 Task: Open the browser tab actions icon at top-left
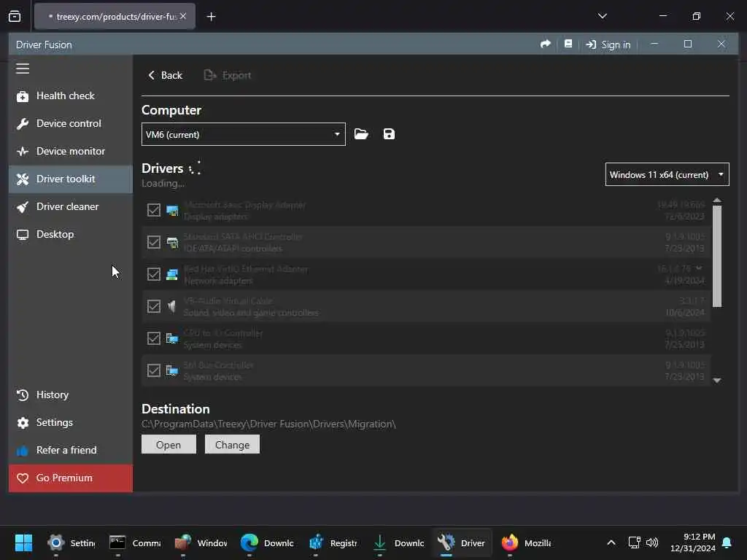click(x=15, y=16)
